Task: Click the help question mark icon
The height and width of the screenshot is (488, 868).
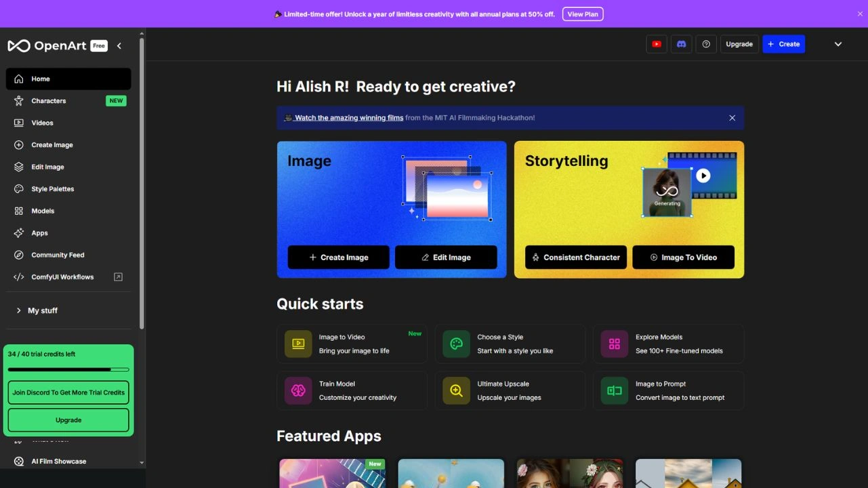Action: click(706, 44)
